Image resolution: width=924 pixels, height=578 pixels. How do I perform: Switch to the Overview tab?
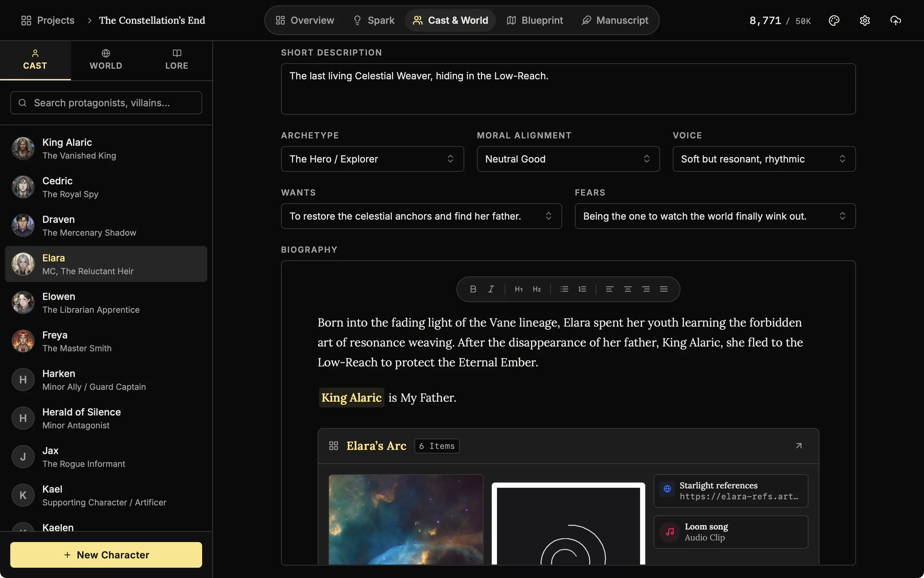(x=305, y=20)
